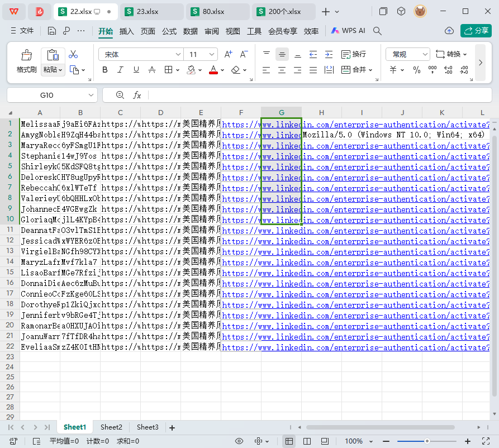This screenshot has width=499, height=448.
Task: Click the insert function fx icon
Action: click(137, 95)
